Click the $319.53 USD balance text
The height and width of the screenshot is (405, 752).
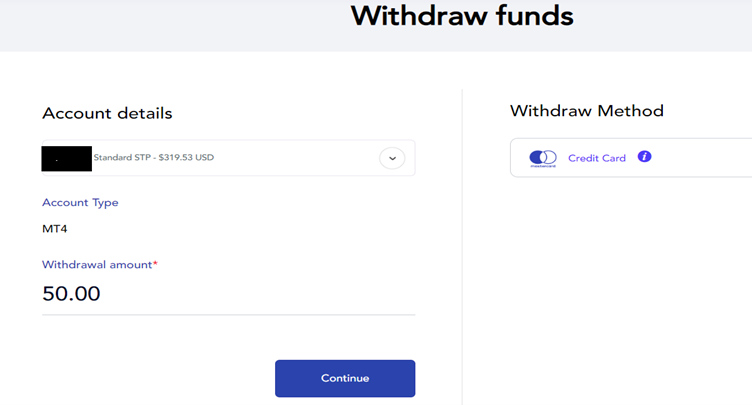[186, 157]
